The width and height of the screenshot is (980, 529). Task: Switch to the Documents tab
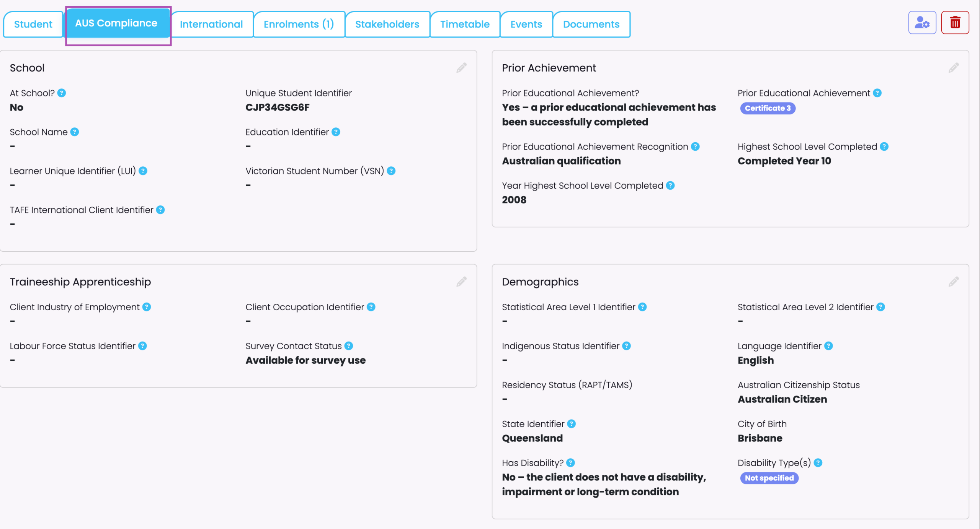591,24
